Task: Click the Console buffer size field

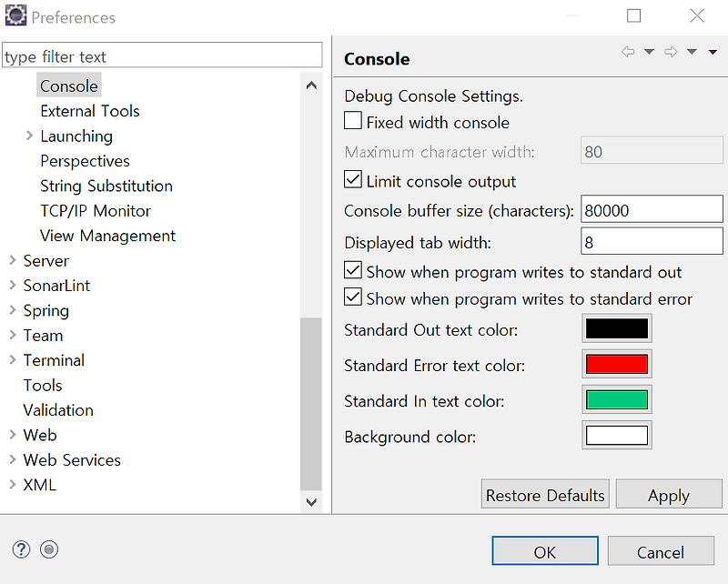Action: click(x=651, y=211)
